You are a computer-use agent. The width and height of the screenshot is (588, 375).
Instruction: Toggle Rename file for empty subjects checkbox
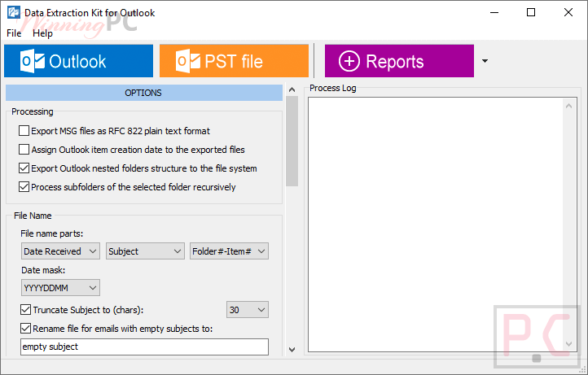[25, 329]
